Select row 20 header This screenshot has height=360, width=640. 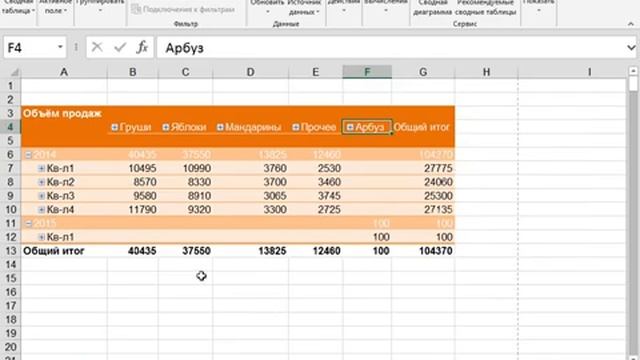click(11, 347)
